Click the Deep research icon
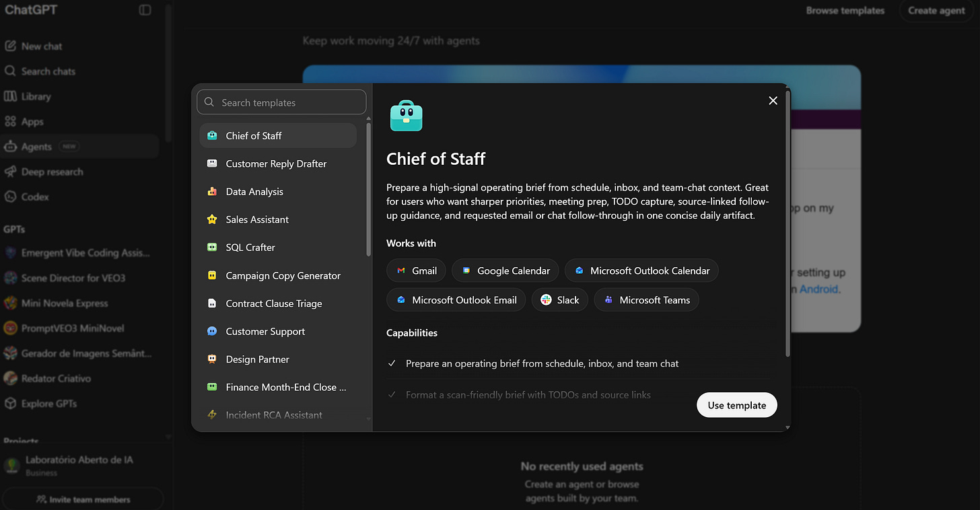This screenshot has height=510, width=980. (10, 172)
